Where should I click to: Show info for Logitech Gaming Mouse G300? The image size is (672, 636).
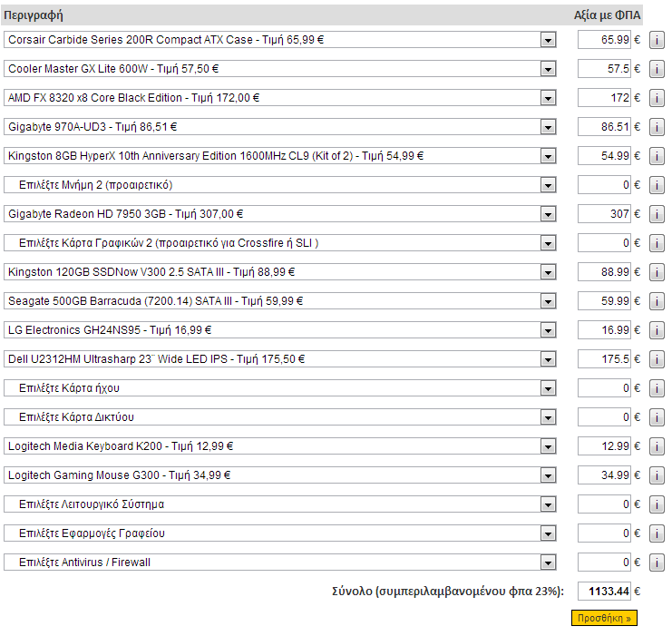(657, 475)
